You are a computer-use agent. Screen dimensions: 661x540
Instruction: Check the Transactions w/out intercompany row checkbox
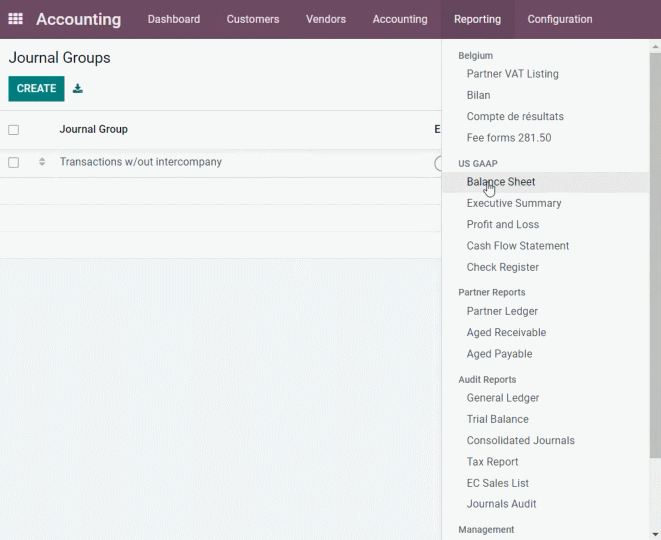click(13, 162)
